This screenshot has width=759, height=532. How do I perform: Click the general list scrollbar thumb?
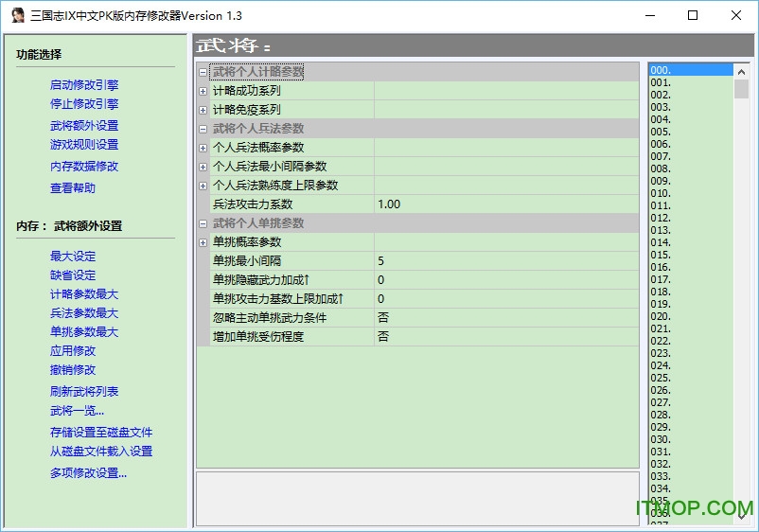point(741,89)
